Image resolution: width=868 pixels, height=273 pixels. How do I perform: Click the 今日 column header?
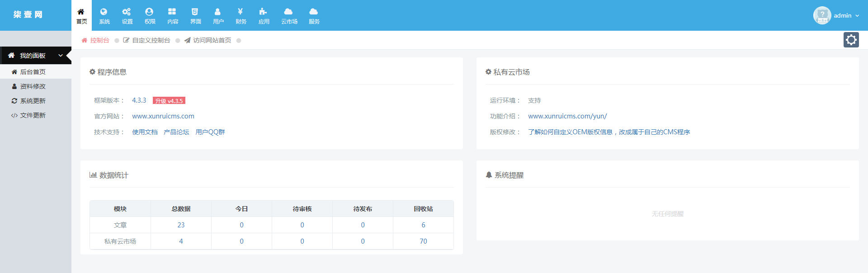click(x=241, y=209)
